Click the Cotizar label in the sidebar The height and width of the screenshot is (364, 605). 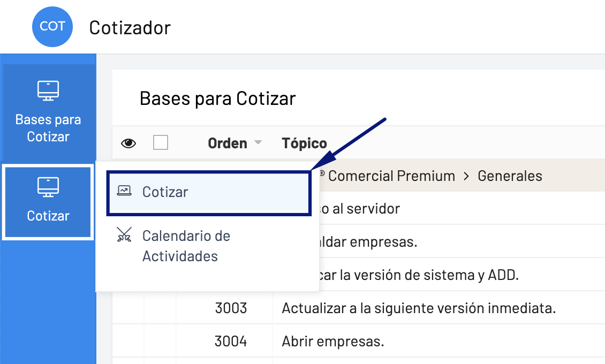tap(48, 216)
